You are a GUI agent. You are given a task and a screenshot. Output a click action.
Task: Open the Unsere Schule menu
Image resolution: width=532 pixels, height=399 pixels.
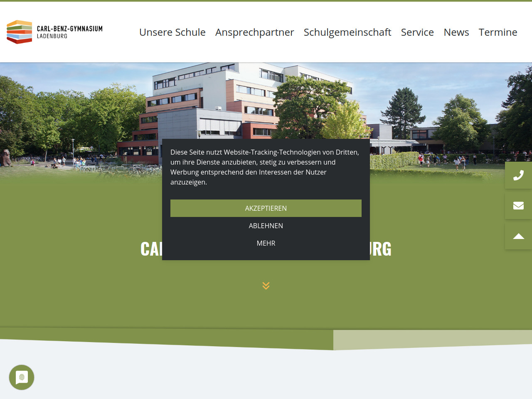coord(172,32)
